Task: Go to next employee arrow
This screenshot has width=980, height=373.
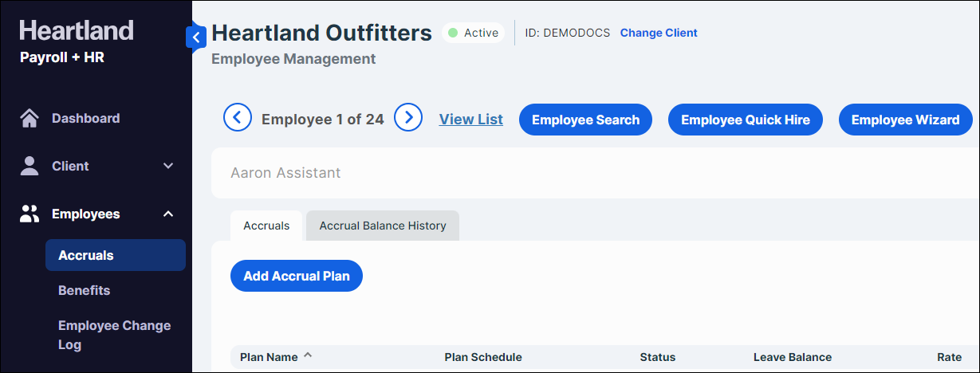Action: coord(408,118)
